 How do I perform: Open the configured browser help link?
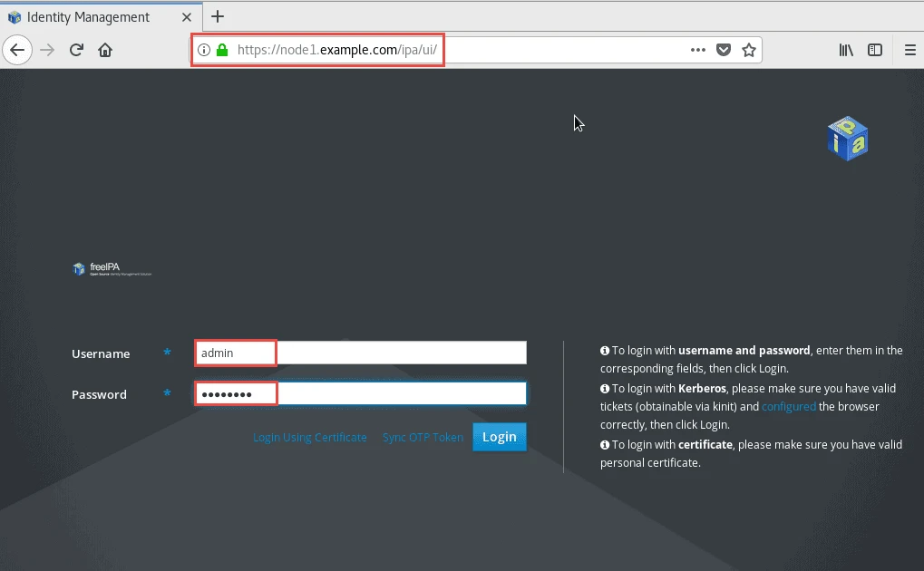click(788, 406)
